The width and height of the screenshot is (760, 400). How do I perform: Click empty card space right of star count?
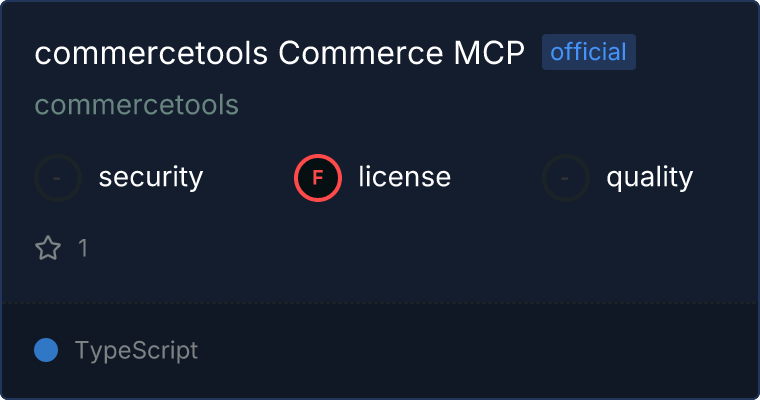[400, 248]
